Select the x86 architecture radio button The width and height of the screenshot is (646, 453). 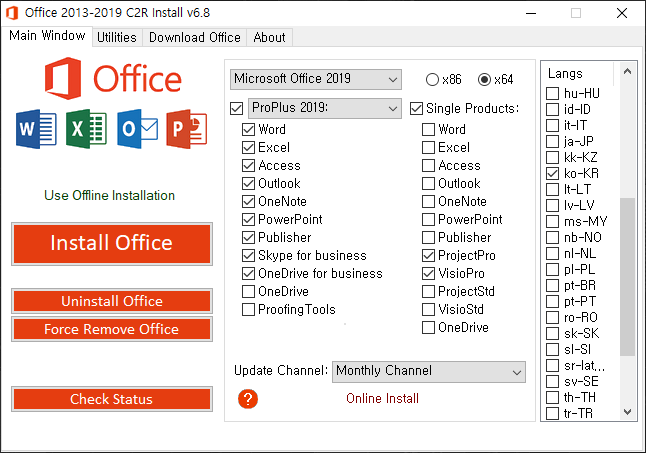432,79
